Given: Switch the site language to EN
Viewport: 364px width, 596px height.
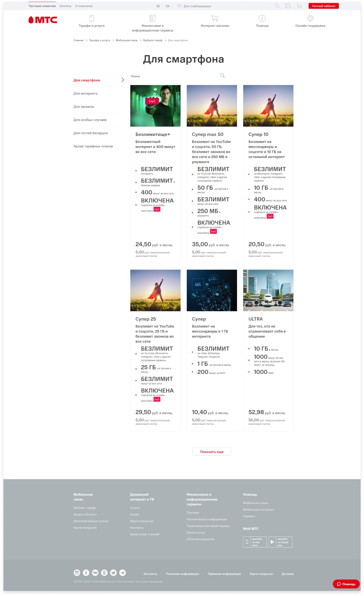Looking at the screenshot, I should tap(168, 6).
